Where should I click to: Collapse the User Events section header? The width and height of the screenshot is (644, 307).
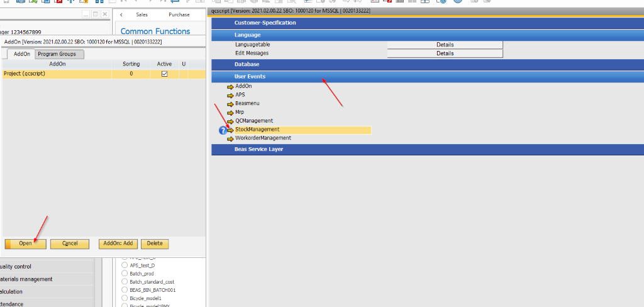click(428, 77)
